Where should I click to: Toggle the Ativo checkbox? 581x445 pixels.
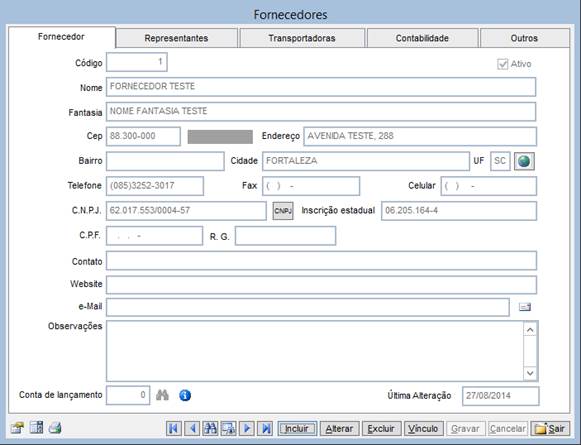502,64
